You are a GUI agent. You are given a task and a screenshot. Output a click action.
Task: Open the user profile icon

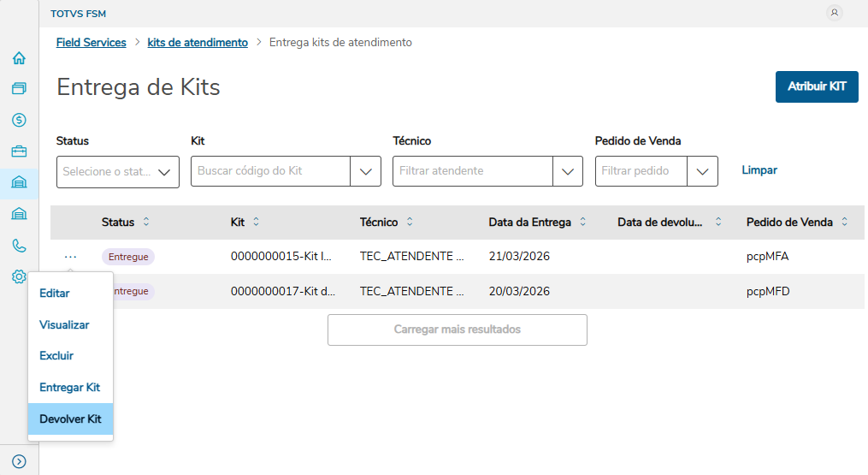click(x=835, y=13)
